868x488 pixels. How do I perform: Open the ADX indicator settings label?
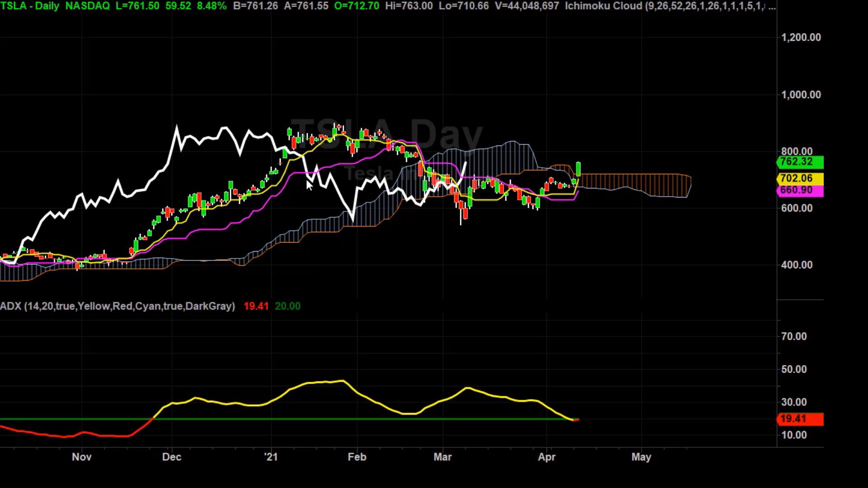tap(118, 306)
